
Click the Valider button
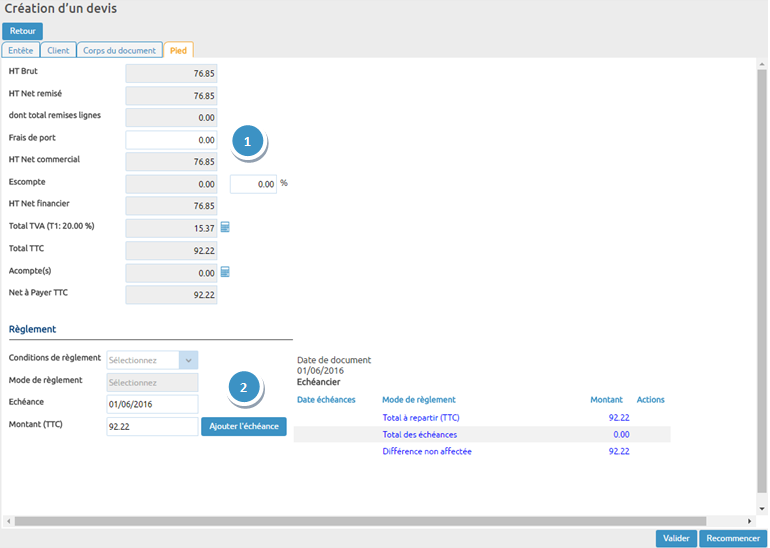point(676,538)
